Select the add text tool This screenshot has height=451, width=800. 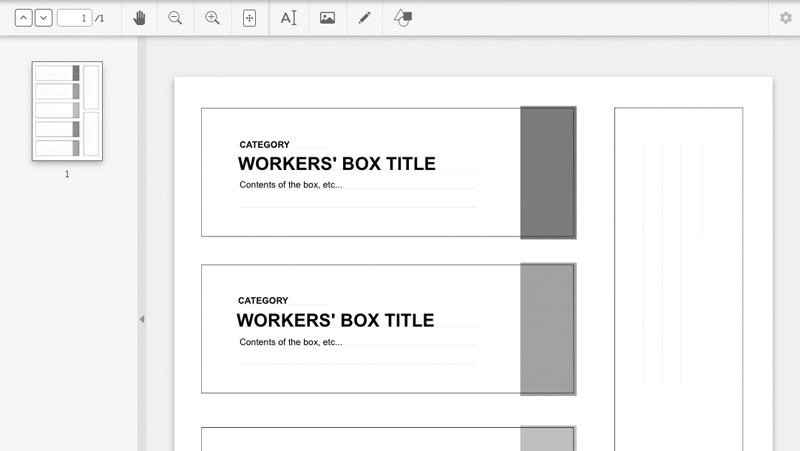[x=289, y=18]
